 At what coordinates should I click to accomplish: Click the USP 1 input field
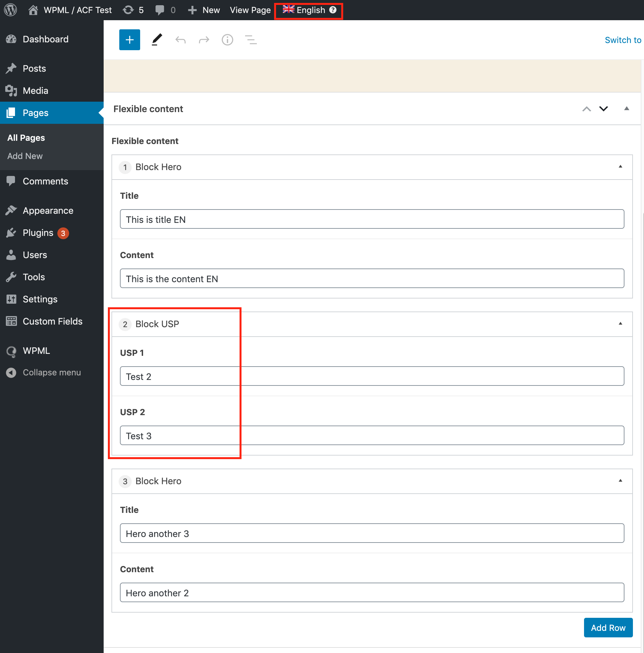[372, 376]
